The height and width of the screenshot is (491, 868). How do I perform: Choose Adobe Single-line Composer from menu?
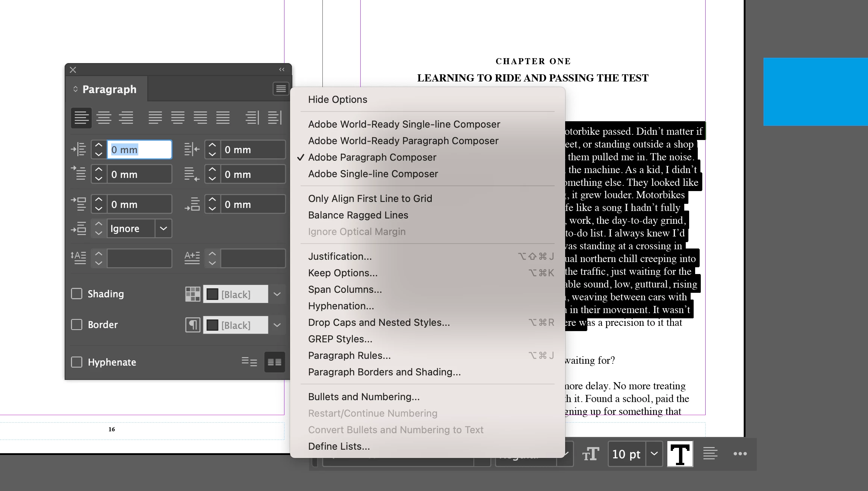click(373, 174)
